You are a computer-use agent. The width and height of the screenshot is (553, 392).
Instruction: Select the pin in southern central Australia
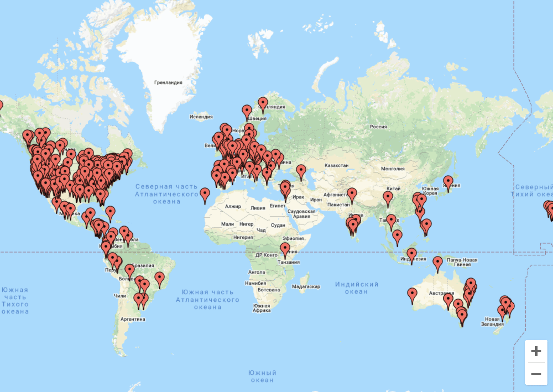pos(448,301)
